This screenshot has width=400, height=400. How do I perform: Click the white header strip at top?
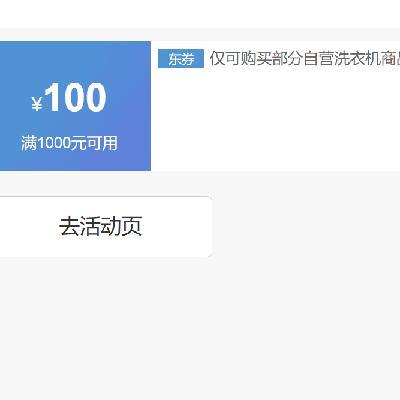click(200, 14)
